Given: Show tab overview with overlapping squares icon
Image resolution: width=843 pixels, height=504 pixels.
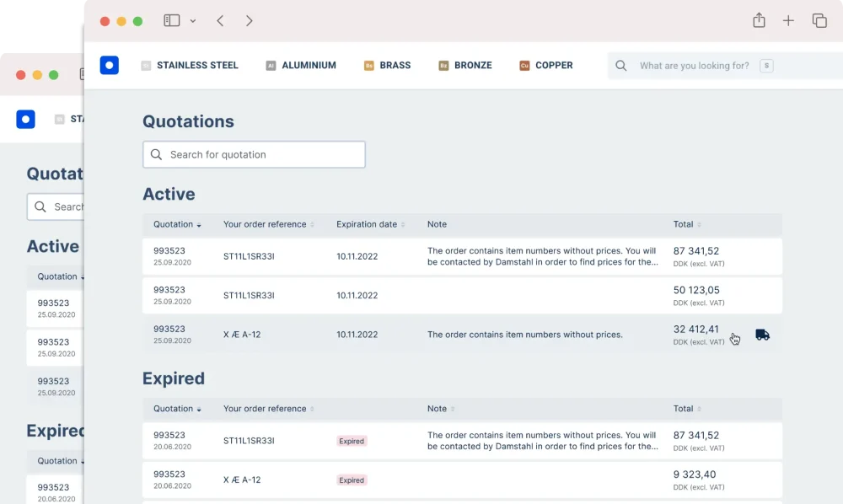Looking at the screenshot, I should coord(819,21).
